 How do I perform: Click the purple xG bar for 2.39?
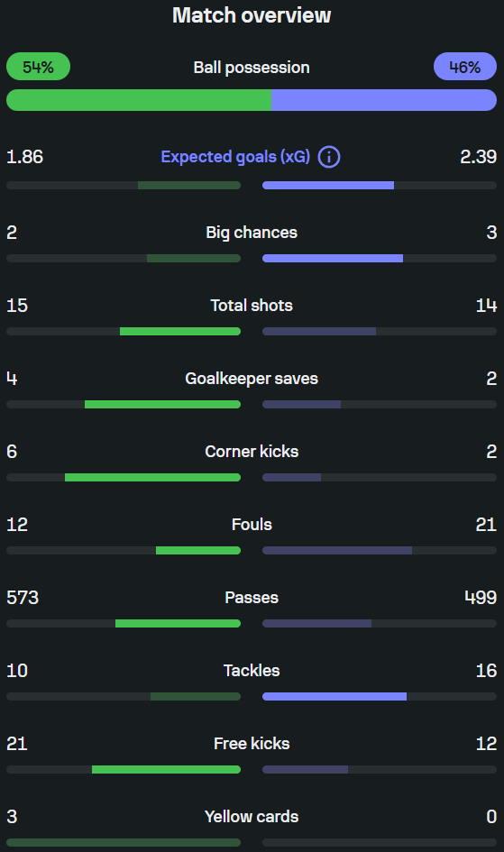(x=328, y=186)
